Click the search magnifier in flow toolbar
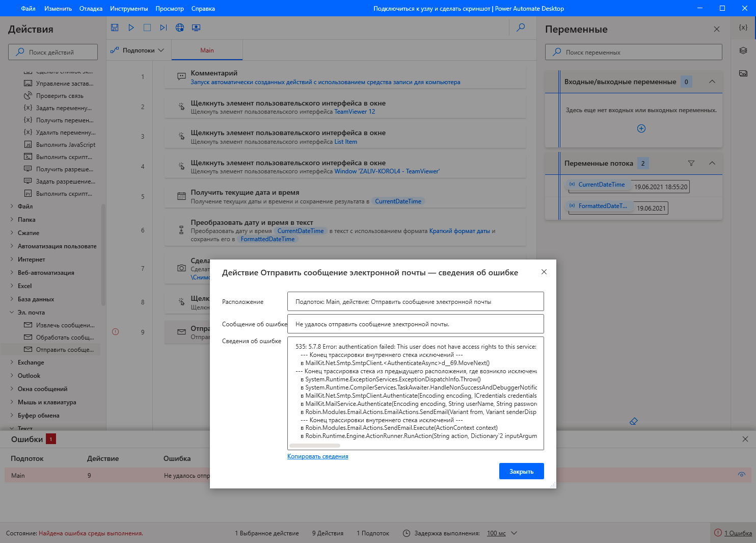 pyautogui.click(x=521, y=28)
